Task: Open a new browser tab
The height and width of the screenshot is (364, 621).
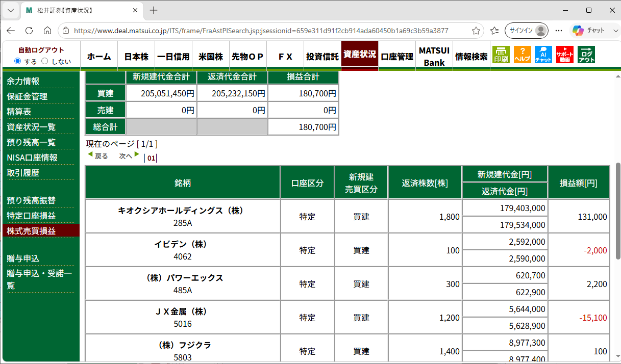Action: (154, 10)
